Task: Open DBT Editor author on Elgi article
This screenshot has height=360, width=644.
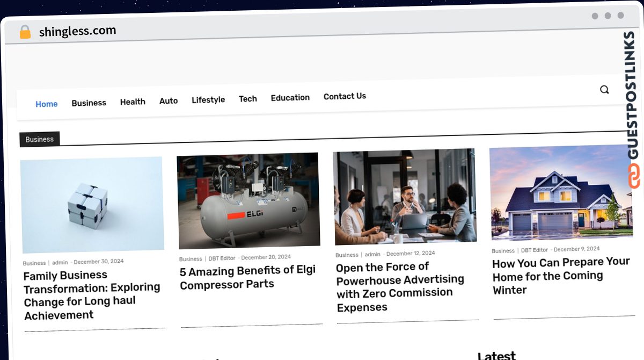Action: coord(222,258)
